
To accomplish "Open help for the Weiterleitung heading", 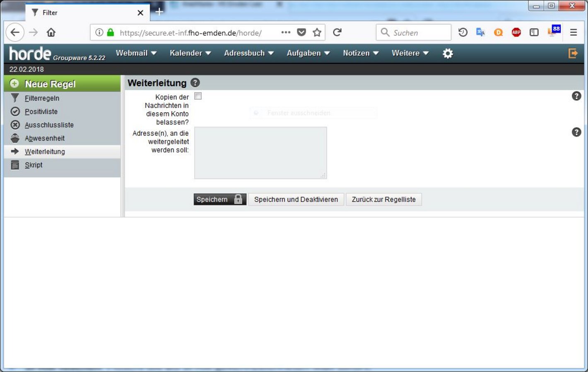I will click(x=195, y=83).
